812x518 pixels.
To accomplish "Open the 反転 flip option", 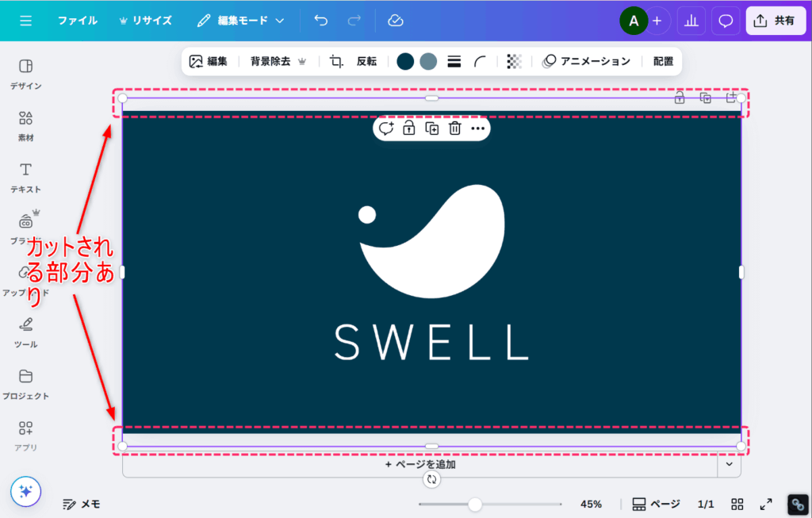I will click(x=366, y=62).
